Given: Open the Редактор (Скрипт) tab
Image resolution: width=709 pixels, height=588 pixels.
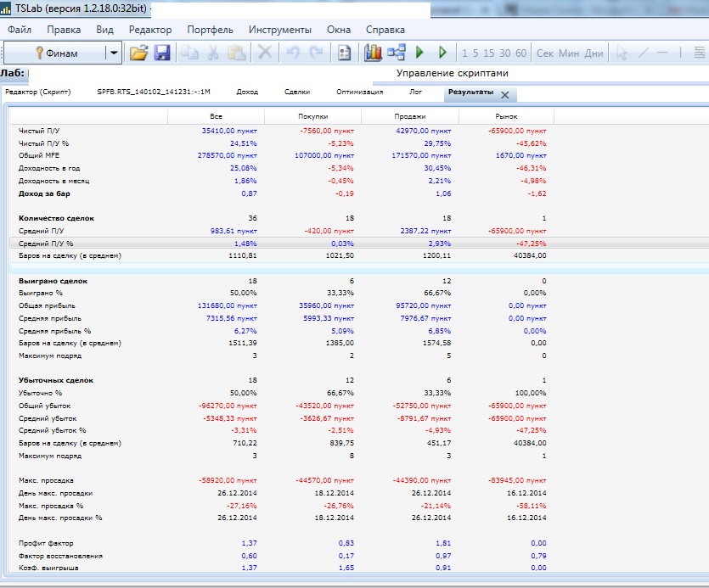Looking at the screenshot, I should pos(38,92).
